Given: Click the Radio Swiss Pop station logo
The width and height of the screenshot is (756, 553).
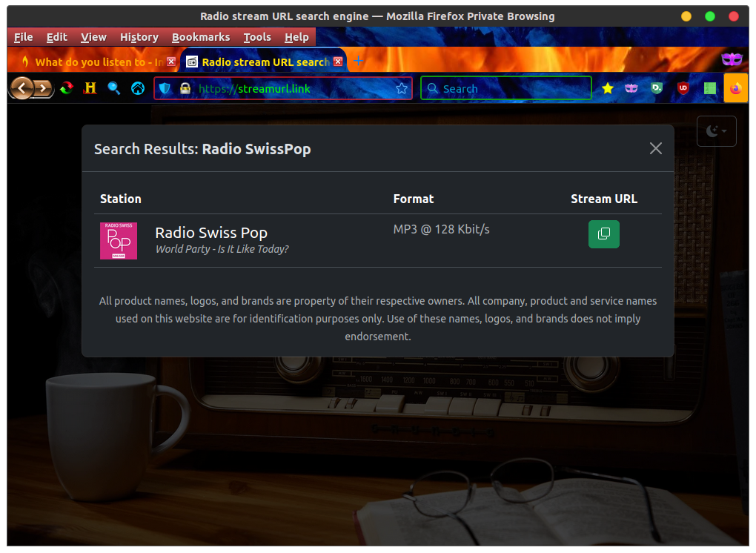Looking at the screenshot, I should coord(119,241).
